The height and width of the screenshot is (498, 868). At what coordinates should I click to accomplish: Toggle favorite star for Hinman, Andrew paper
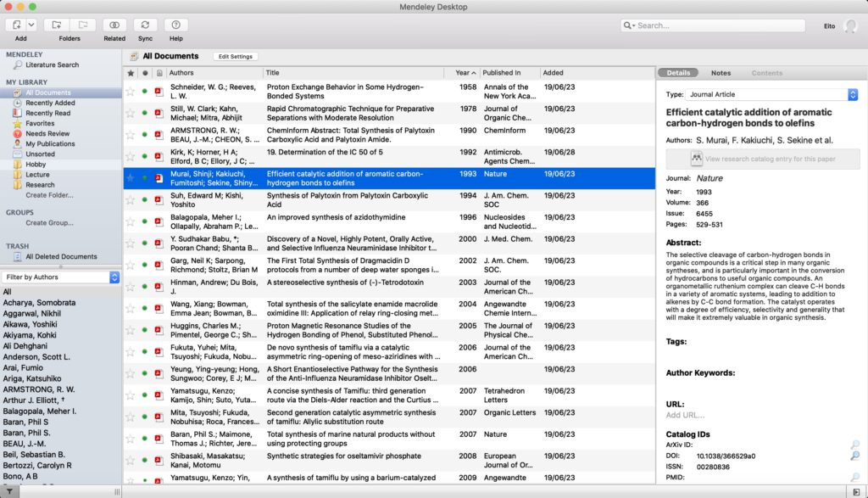tap(131, 287)
